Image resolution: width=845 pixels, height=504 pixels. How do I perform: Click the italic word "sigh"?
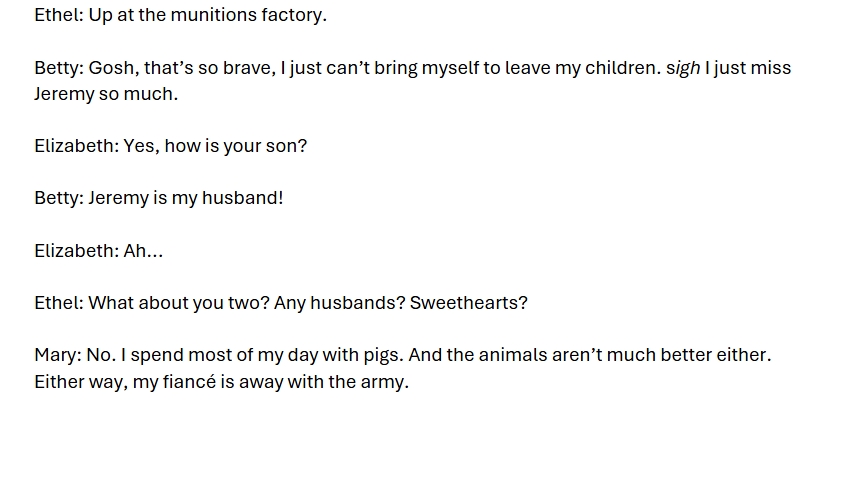coord(683,68)
